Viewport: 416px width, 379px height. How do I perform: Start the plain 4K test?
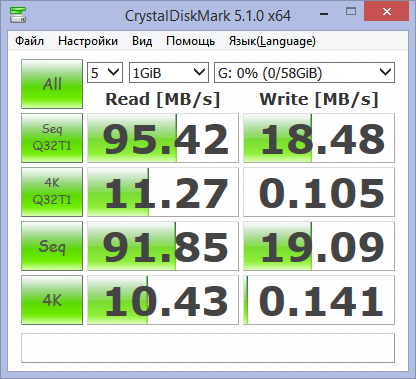52,300
